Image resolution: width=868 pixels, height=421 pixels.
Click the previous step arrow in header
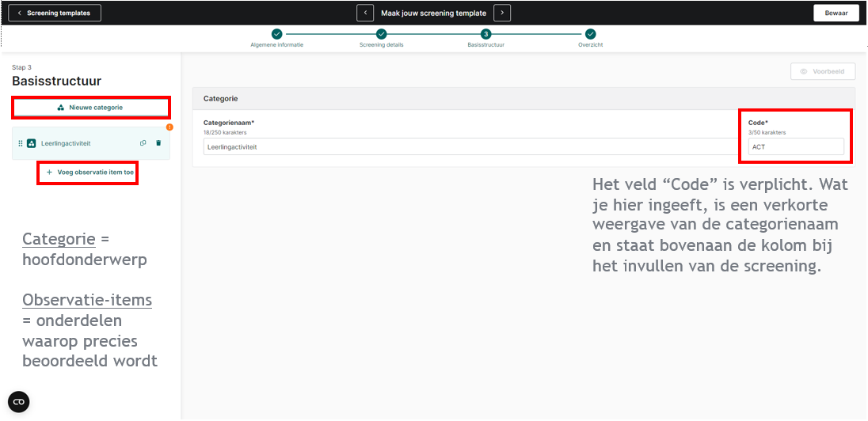365,13
